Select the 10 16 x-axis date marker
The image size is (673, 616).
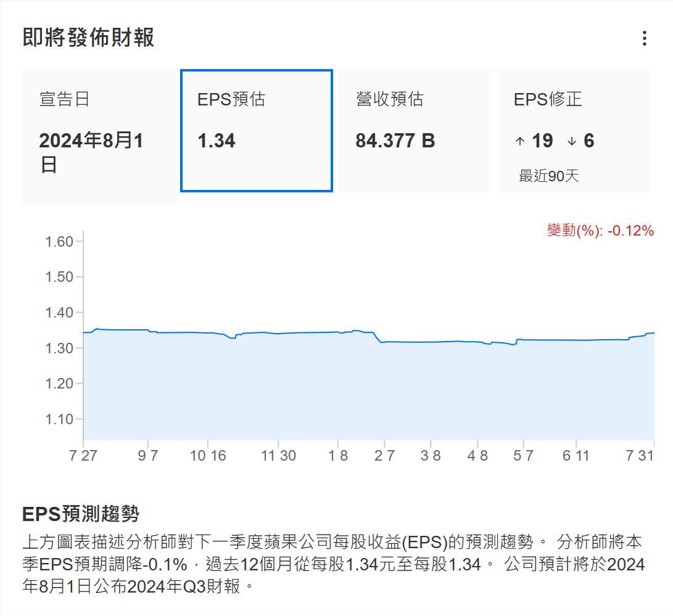pos(208,456)
